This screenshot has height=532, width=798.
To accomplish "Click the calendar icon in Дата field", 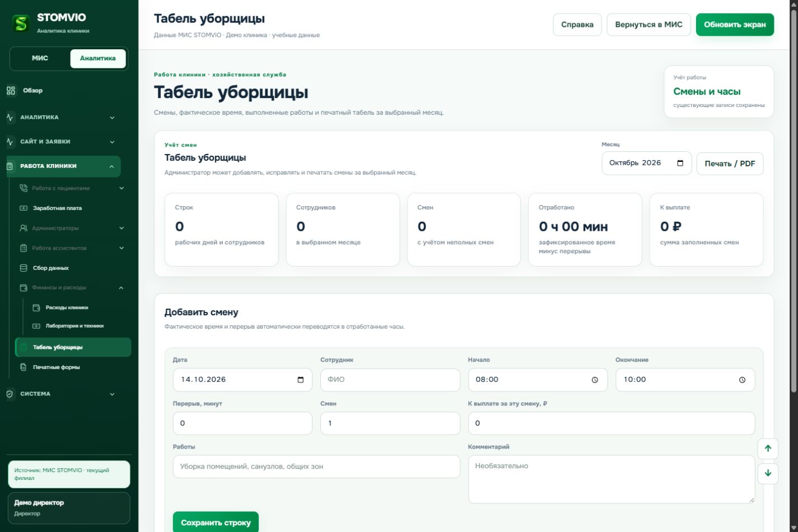I will (x=301, y=380).
